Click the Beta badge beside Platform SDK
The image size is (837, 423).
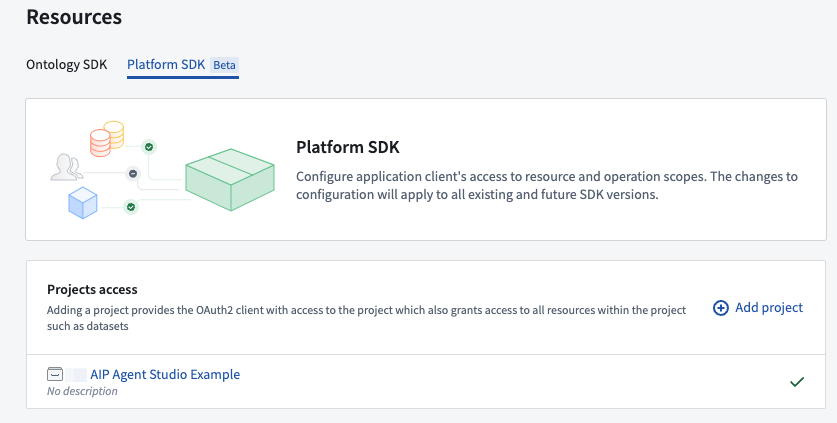224,65
